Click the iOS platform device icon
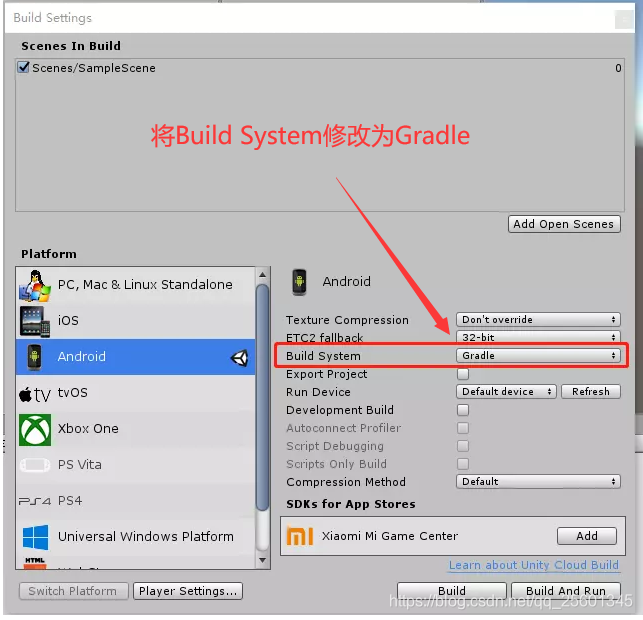 35,321
